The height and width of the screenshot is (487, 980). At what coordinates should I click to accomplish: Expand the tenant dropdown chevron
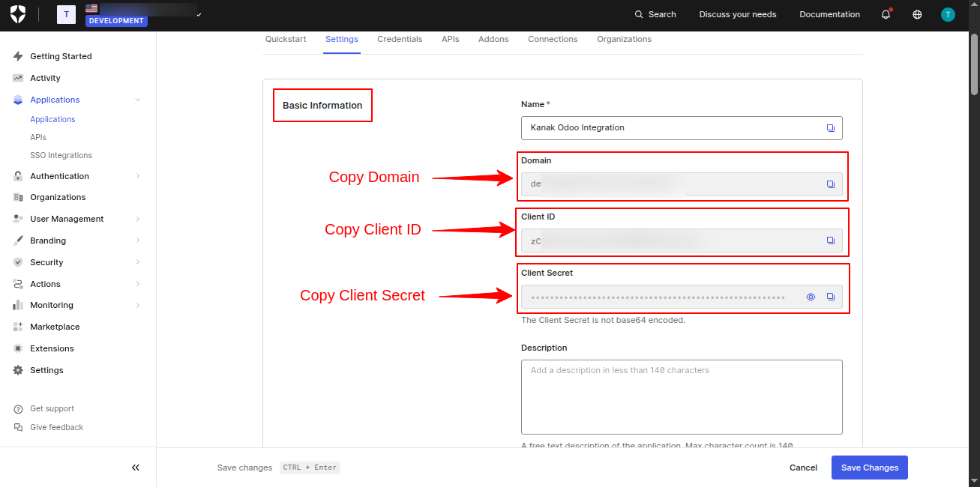(x=199, y=15)
